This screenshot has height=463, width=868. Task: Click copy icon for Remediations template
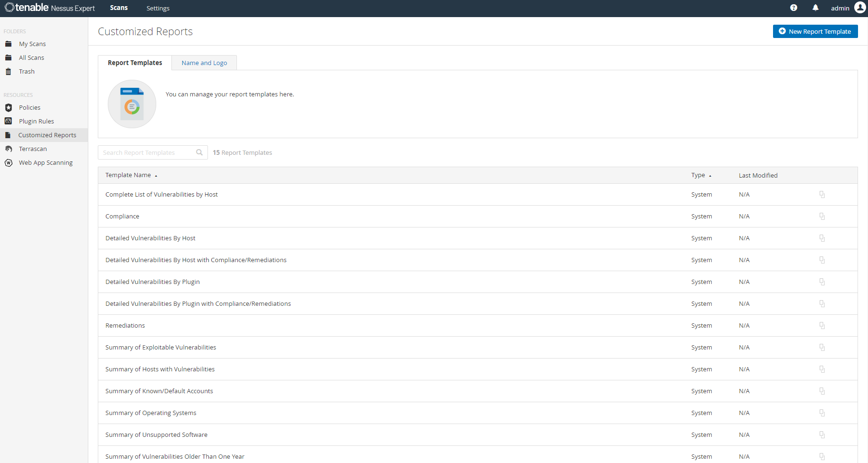pos(822,326)
